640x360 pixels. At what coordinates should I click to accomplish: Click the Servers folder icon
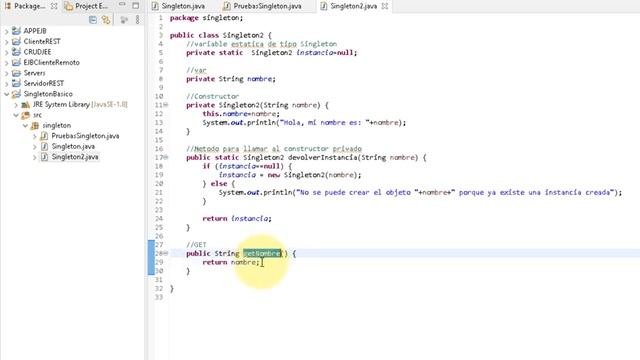click(x=16, y=73)
